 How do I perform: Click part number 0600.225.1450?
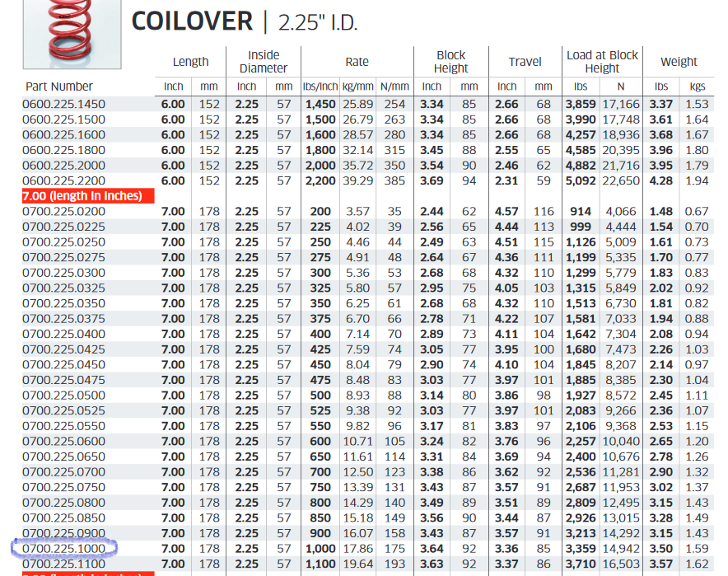pos(64,105)
